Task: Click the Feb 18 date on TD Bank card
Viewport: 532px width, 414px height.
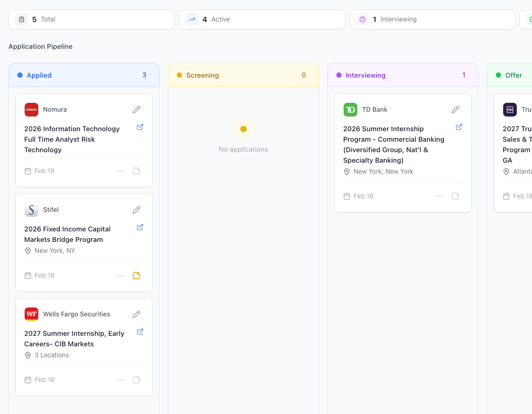Action: click(x=362, y=196)
